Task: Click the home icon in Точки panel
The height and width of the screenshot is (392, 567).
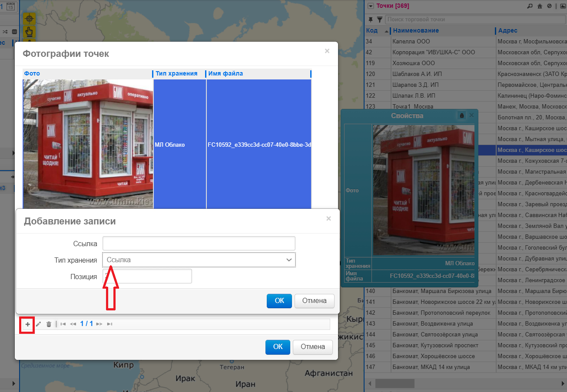Action: [x=540, y=6]
